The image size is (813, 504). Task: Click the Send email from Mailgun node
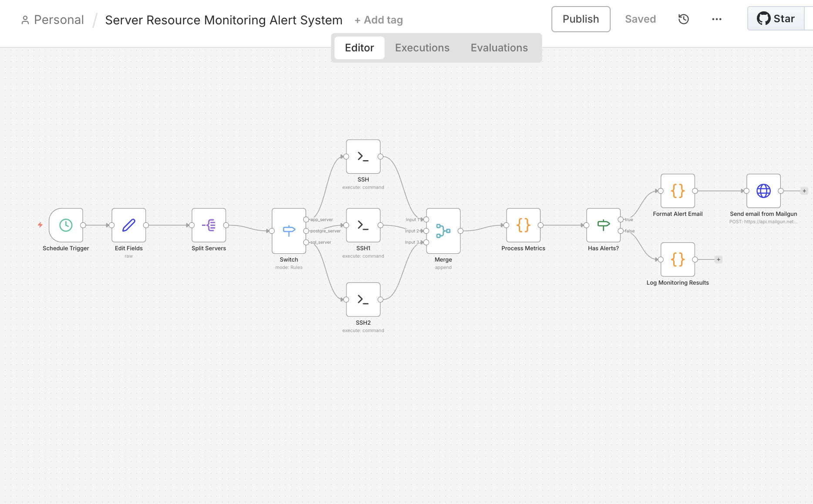click(x=763, y=191)
